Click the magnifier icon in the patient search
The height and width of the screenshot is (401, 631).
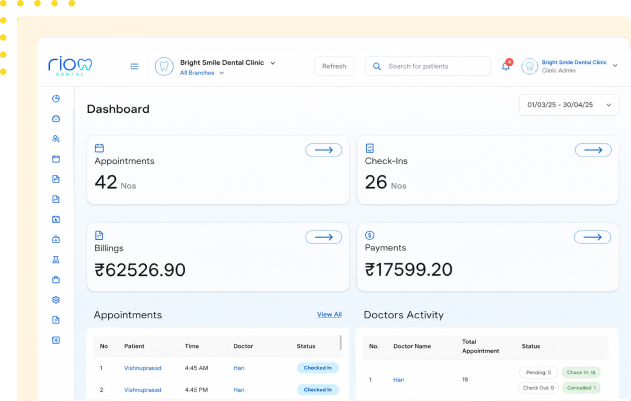[x=377, y=66]
